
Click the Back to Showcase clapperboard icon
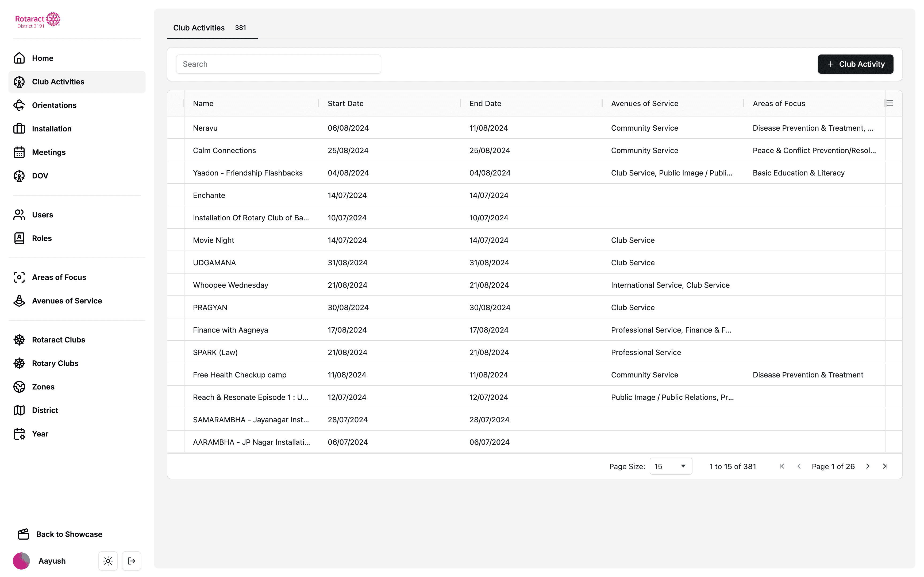pos(23,534)
